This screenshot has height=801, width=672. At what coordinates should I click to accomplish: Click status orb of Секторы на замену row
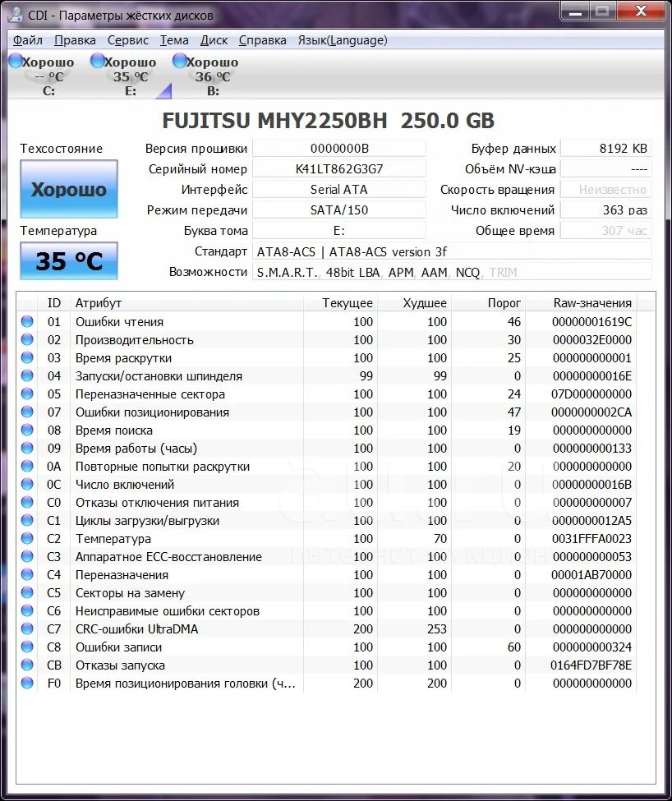point(27,592)
